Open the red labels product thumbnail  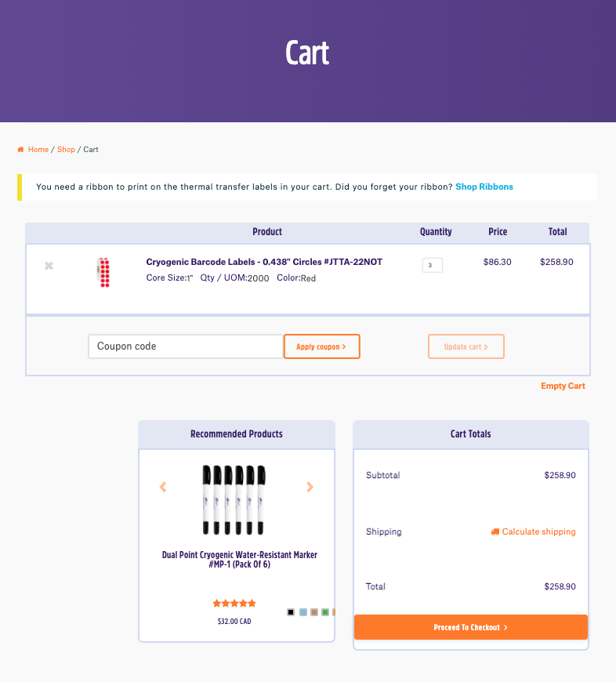[103, 272]
